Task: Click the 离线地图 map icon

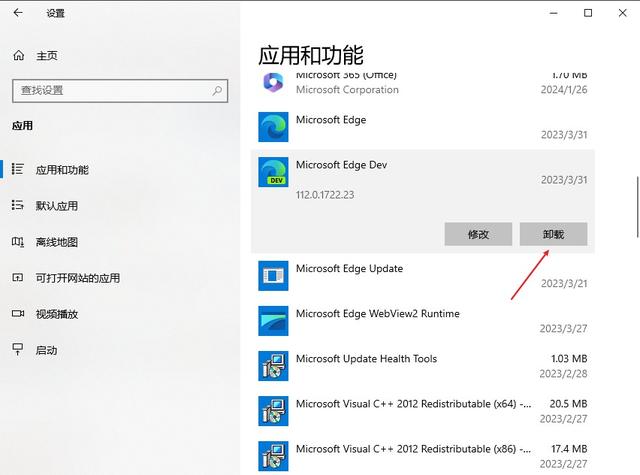Action: (18, 242)
